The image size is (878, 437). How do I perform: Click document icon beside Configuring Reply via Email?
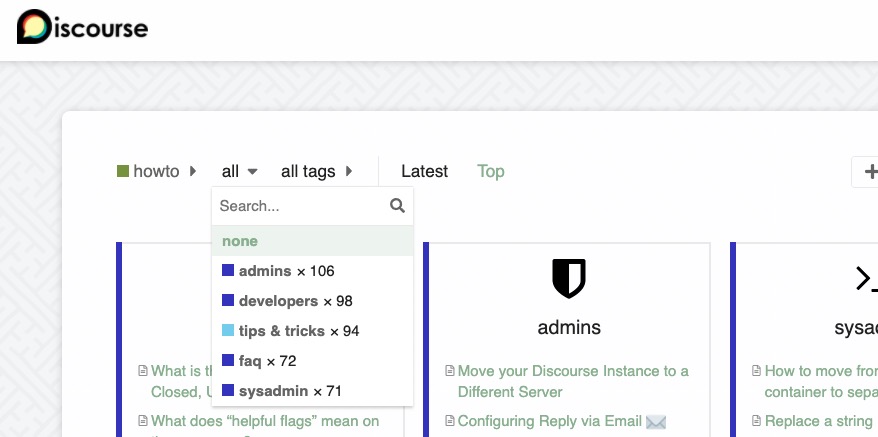450,421
